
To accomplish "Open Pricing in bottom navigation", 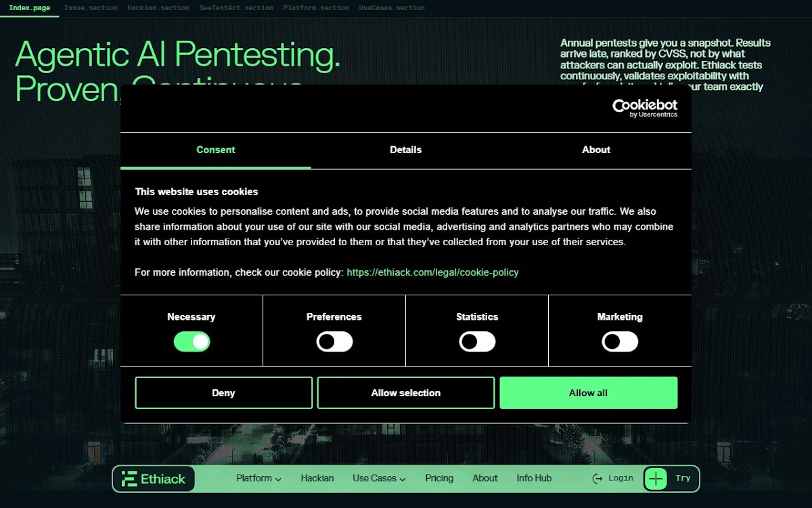I will point(439,478).
